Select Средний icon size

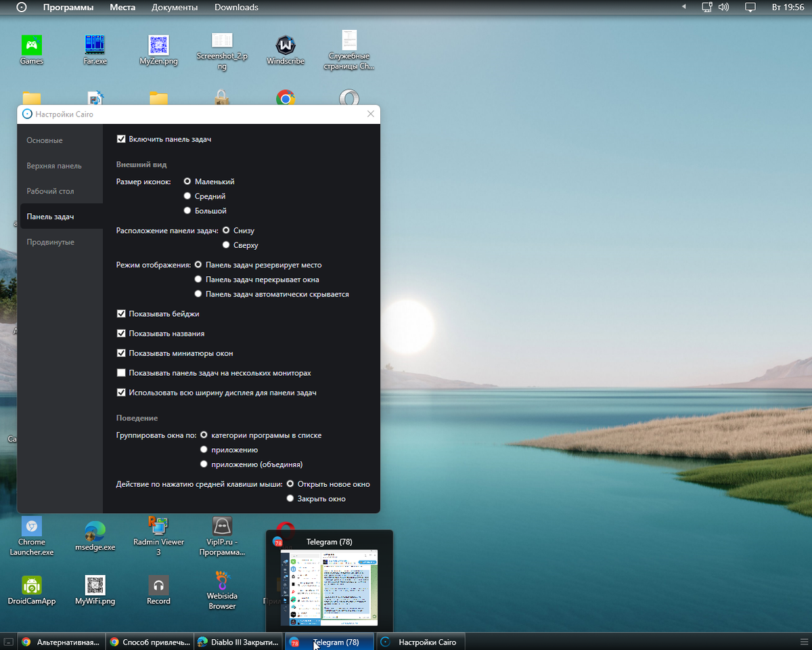click(x=187, y=196)
